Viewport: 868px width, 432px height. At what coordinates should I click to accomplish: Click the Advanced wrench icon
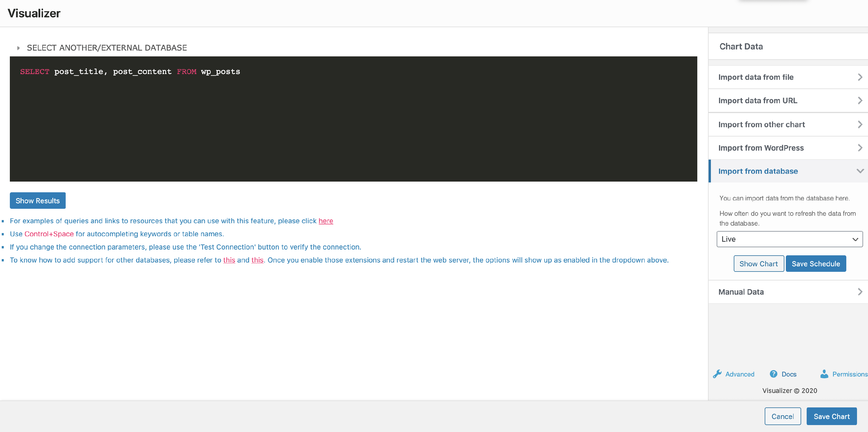[x=717, y=374]
